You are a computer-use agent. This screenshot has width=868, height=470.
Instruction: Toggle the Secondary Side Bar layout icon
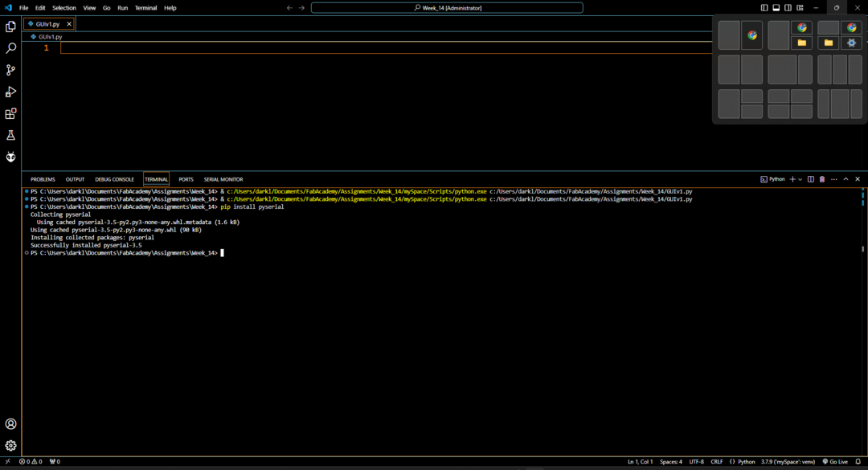[788, 8]
